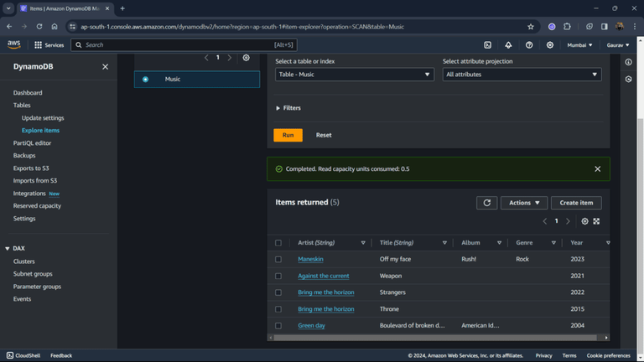Open the Chrome profile avatar
This screenshot has height=362, width=644.
[620, 27]
